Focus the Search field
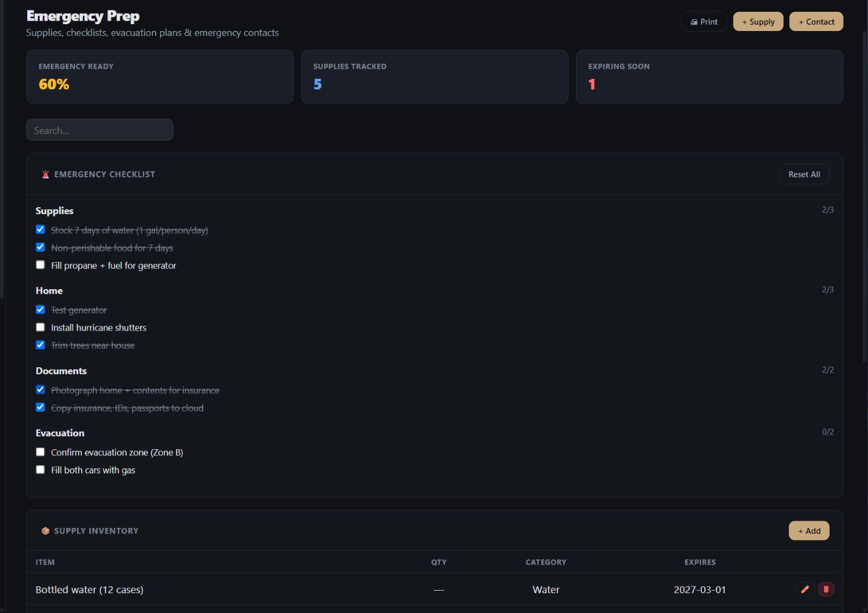Viewport: 868px width, 613px height. 100,130
